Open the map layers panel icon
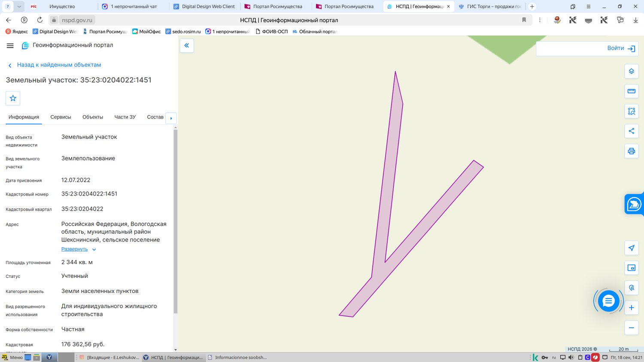This screenshot has width=644, height=362. pos(631,71)
